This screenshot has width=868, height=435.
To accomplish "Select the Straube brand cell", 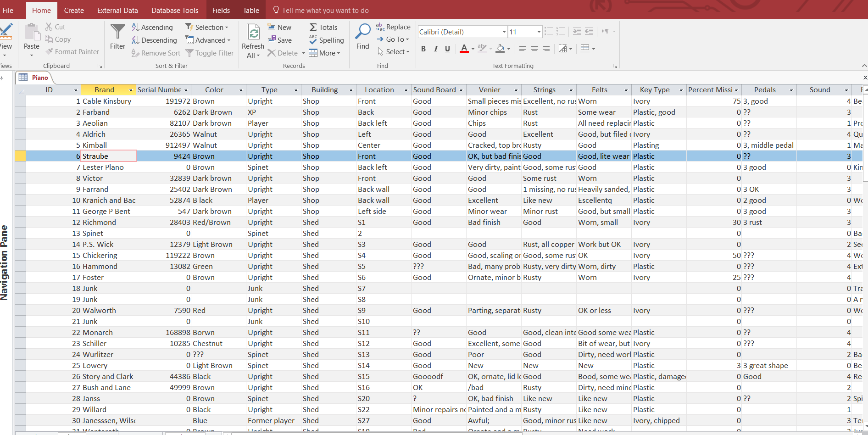I will point(108,156).
